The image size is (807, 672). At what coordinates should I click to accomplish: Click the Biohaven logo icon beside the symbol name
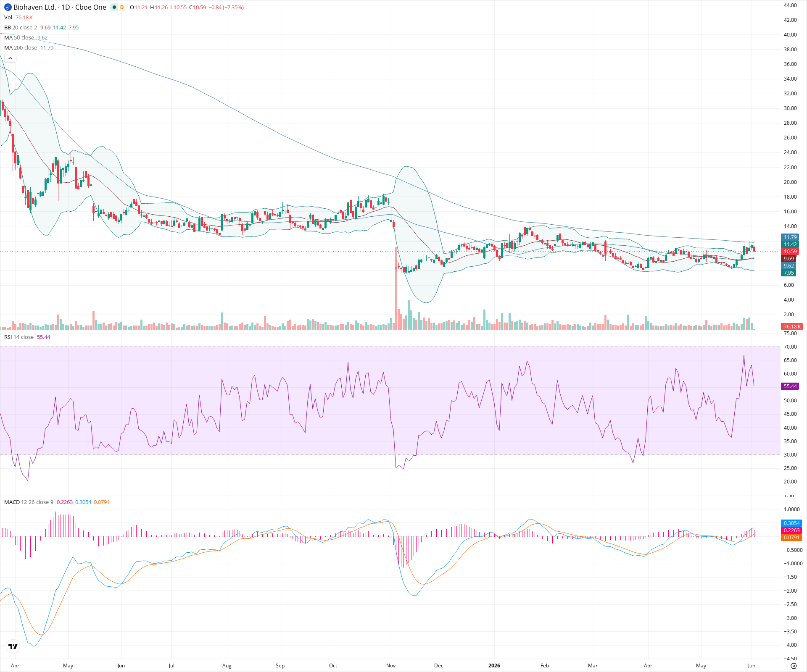coord(8,8)
